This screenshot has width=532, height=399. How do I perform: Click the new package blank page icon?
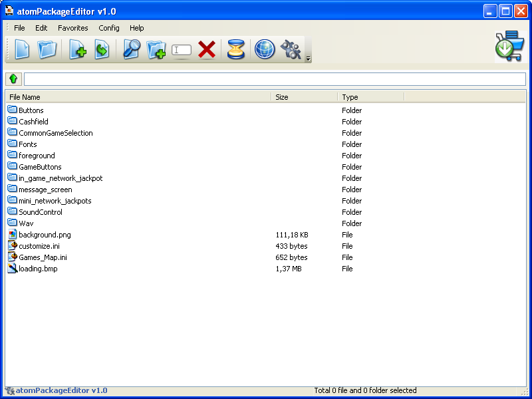22,50
